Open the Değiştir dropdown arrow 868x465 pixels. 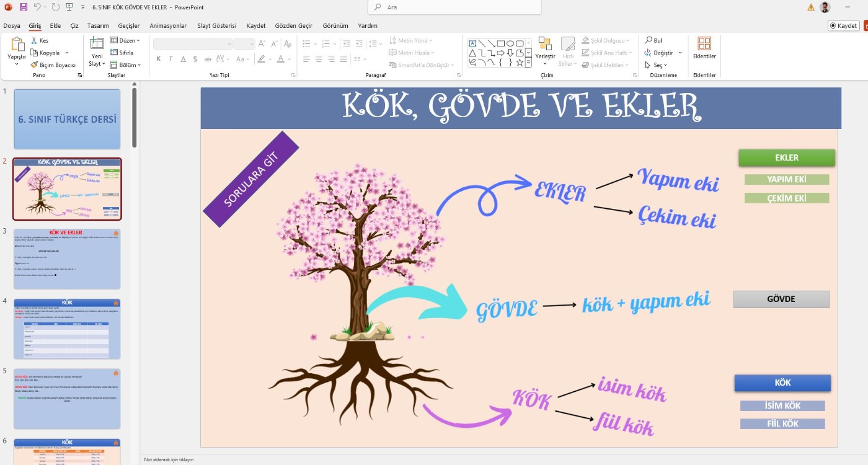tap(680, 53)
